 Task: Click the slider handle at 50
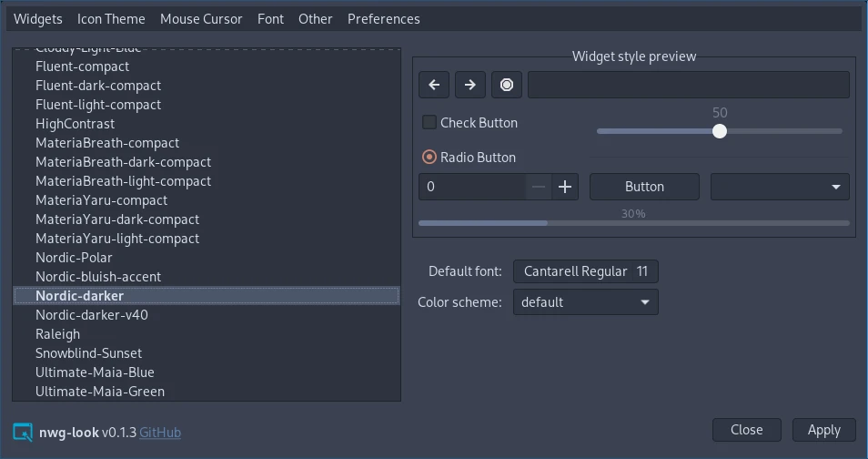click(720, 131)
